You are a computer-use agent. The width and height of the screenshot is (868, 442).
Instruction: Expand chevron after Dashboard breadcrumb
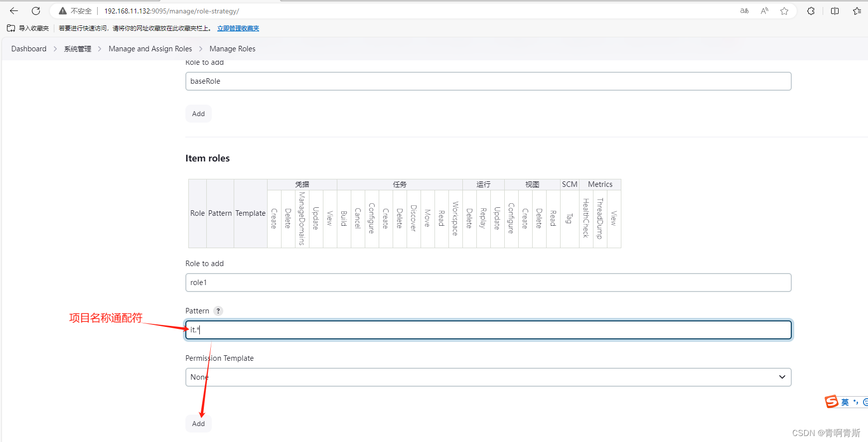pyautogui.click(x=55, y=49)
